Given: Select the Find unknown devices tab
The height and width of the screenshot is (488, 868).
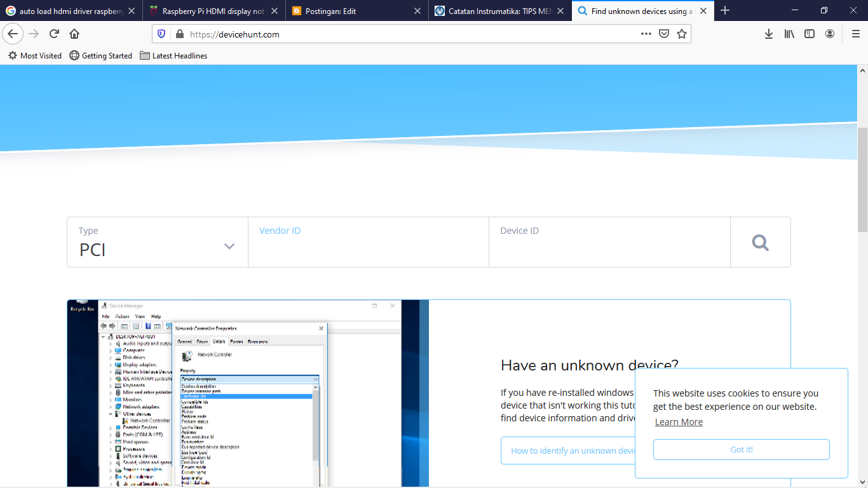Looking at the screenshot, I should [643, 11].
